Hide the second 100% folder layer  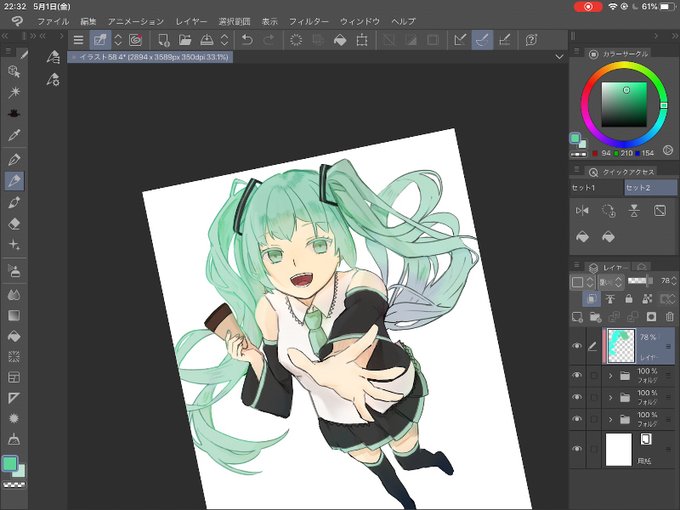(577, 397)
